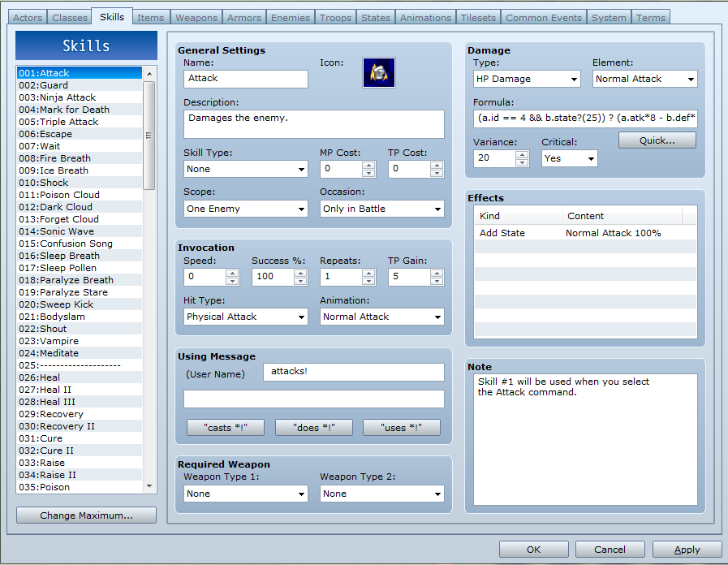Select skill 002:Guard in the list
The height and width of the screenshot is (565, 728).
point(80,85)
